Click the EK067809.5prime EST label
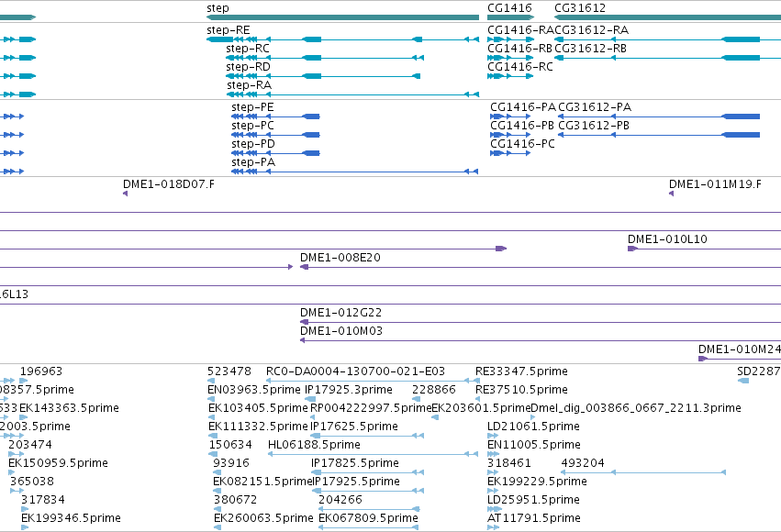This screenshot has width=781, height=532. coord(369,518)
